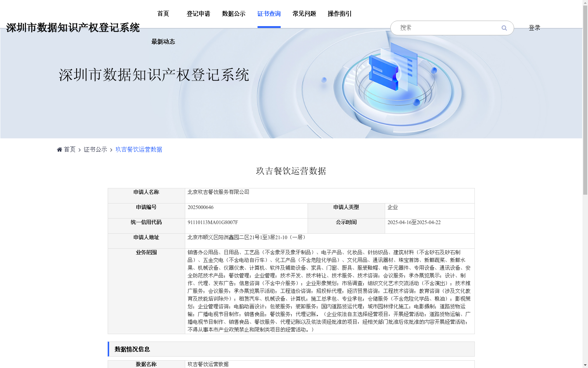Click the search magnifier icon
The height and width of the screenshot is (368, 588).
[504, 28]
